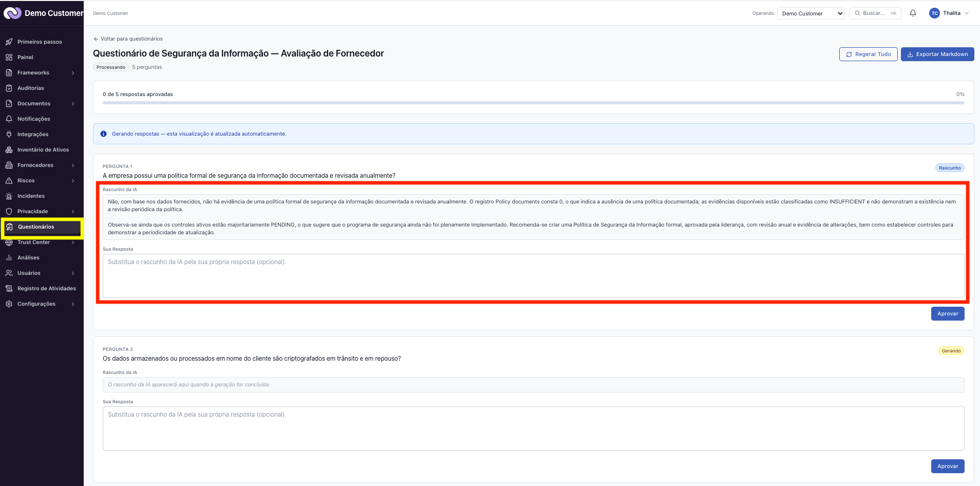Click the Notificações bell icon in sidebar

9,119
